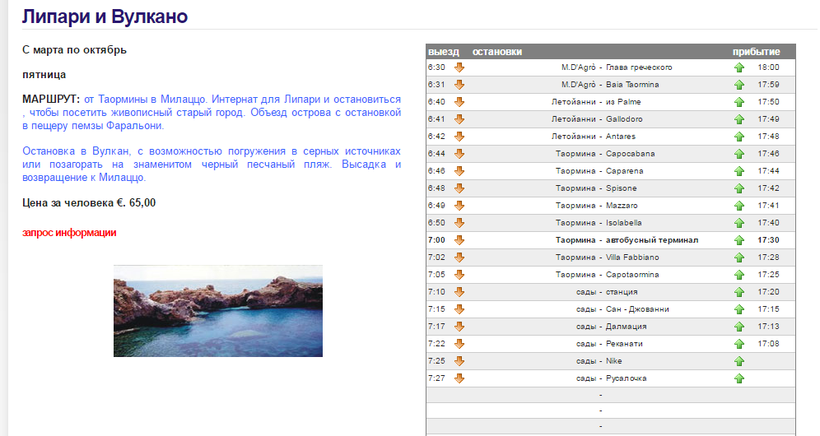Click the orange arrow at 7:15 Сан - Джованни
The image size is (820, 436).
[x=460, y=309]
